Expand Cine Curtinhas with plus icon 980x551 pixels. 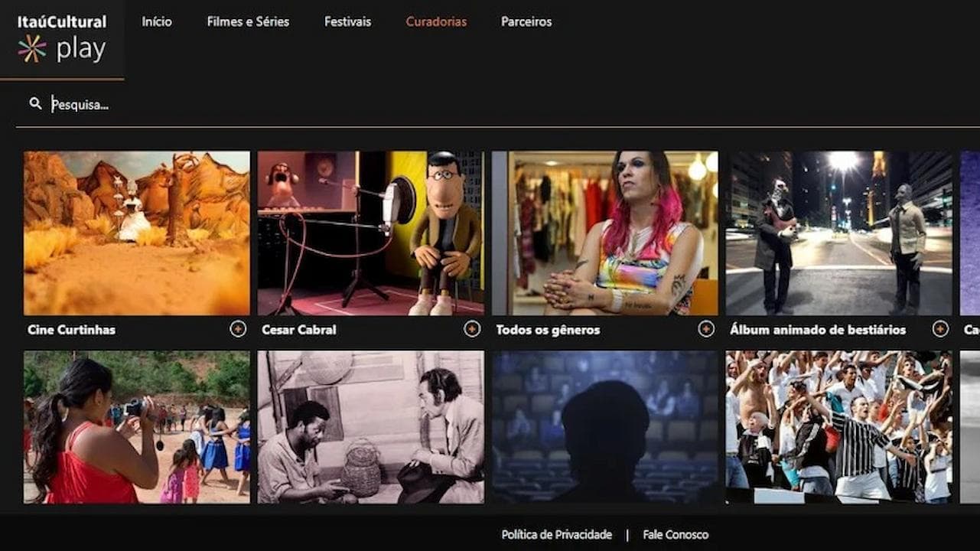pyautogui.click(x=238, y=329)
